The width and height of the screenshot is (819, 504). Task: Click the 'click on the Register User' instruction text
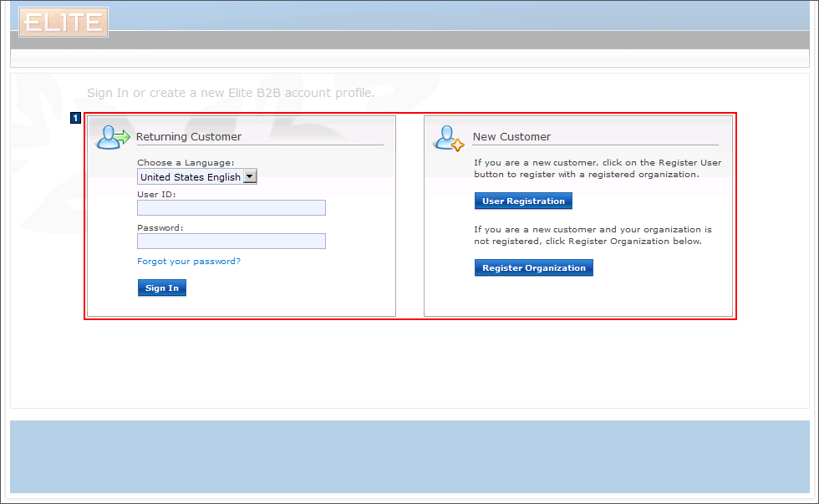pyautogui.click(x=598, y=168)
